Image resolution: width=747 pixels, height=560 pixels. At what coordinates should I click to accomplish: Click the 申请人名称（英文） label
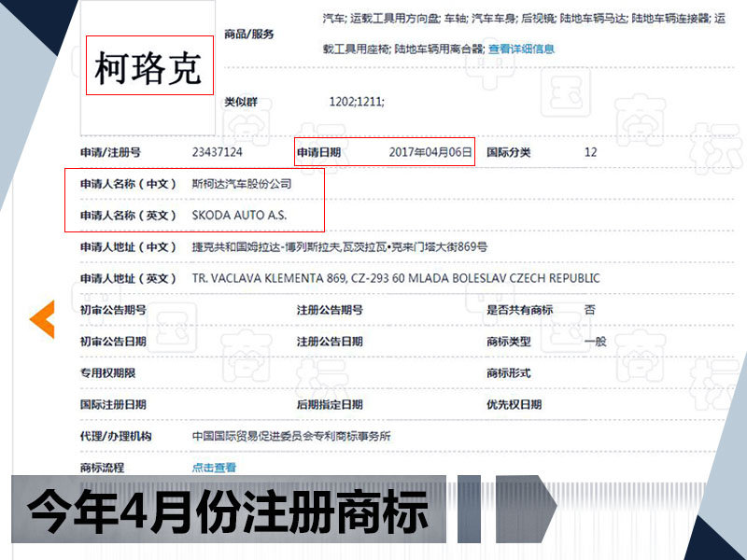(x=128, y=216)
